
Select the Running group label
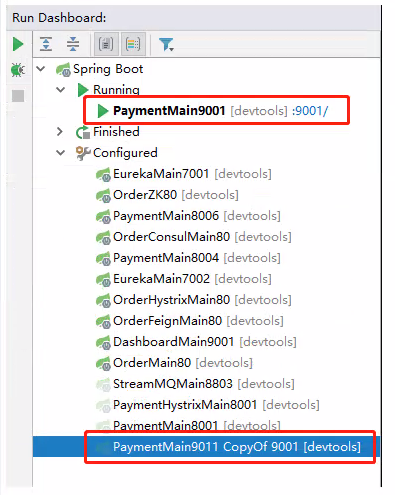tap(116, 90)
